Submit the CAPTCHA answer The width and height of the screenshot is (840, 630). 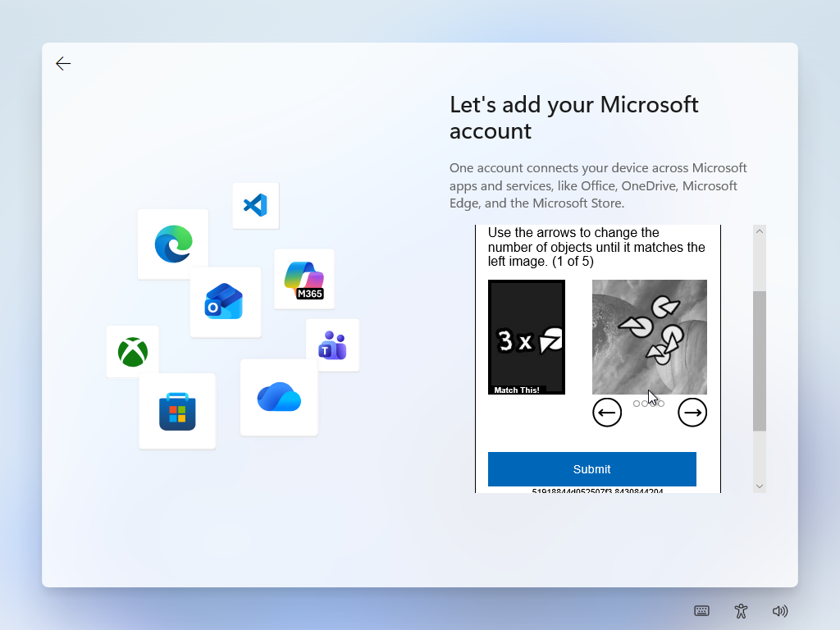(591, 469)
